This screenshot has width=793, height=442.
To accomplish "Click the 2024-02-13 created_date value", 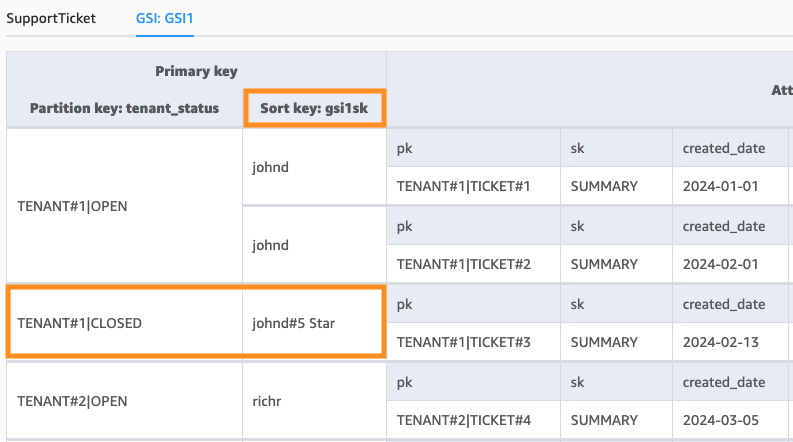I will point(721,342).
